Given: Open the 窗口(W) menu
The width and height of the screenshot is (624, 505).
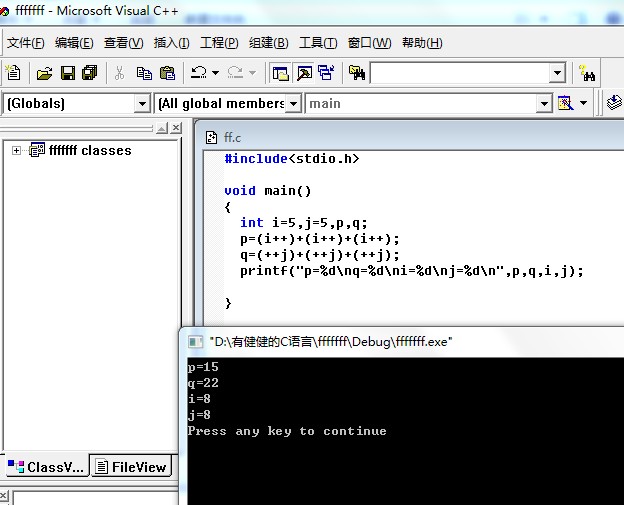Looking at the screenshot, I should click(369, 43).
